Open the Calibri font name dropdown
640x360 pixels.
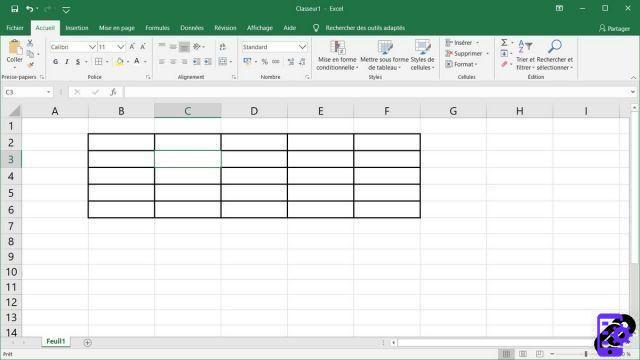coord(92,47)
